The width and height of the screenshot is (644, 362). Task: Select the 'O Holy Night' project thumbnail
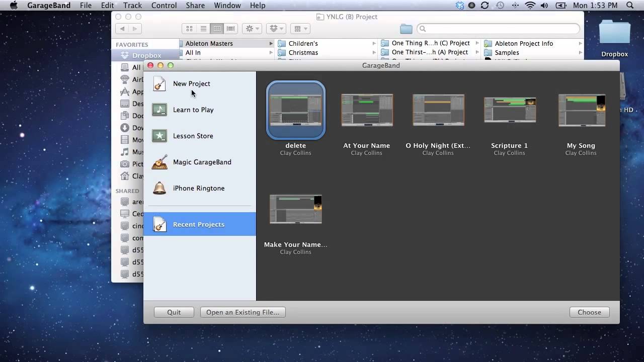438,110
